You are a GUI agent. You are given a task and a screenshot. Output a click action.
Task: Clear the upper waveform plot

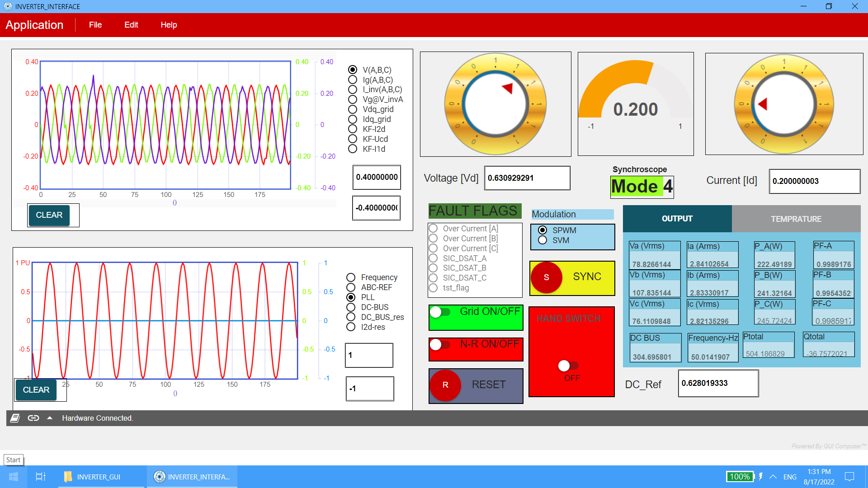49,215
